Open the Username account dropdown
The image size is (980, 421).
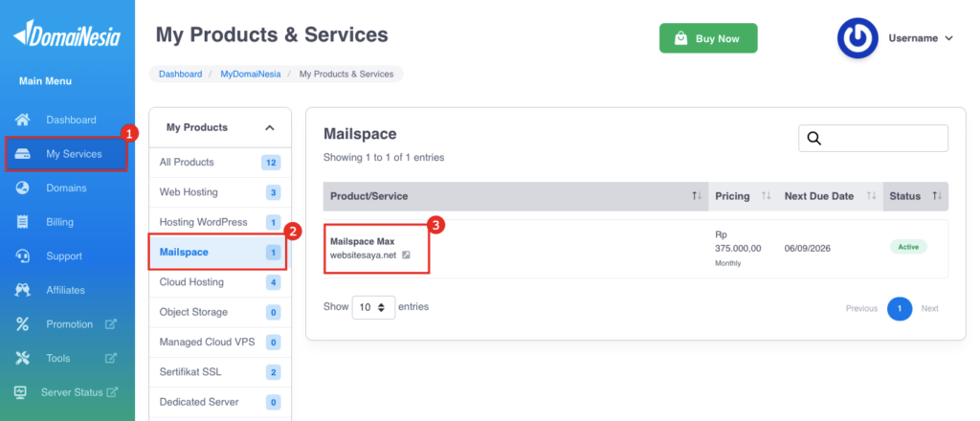921,38
